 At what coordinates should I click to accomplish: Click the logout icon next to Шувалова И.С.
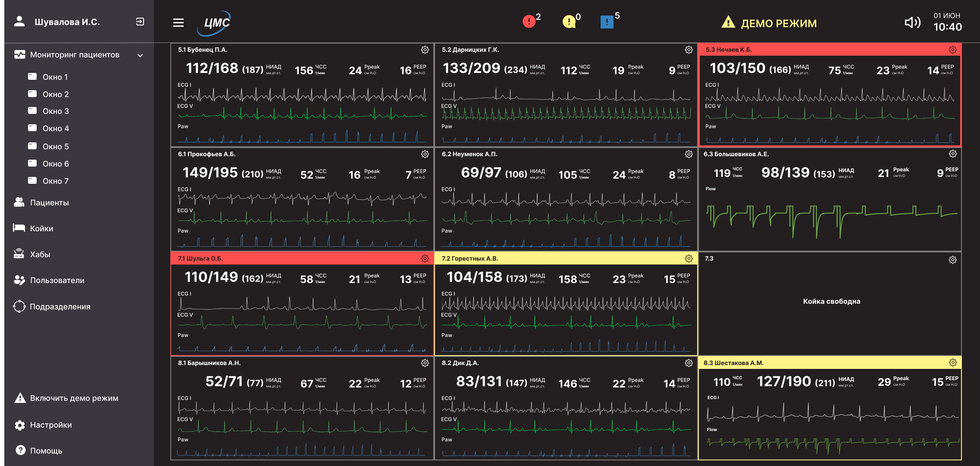[x=140, y=22]
